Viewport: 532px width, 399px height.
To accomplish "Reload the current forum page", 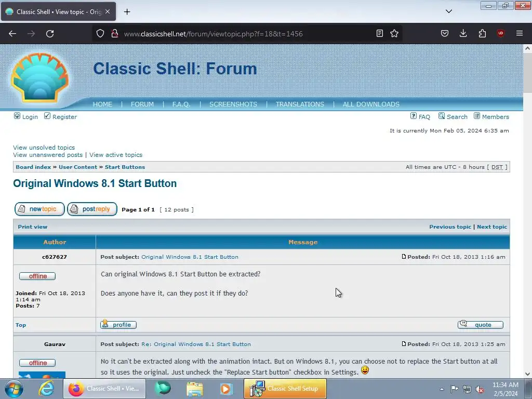I will click(50, 34).
